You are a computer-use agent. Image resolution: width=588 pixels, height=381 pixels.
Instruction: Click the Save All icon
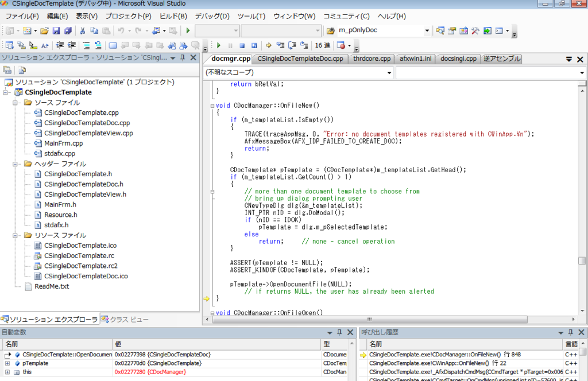(68, 31)
